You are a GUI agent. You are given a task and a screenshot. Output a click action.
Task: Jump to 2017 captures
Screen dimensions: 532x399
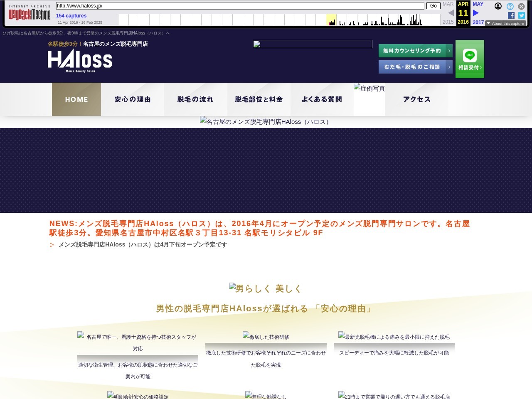(478, 22)
